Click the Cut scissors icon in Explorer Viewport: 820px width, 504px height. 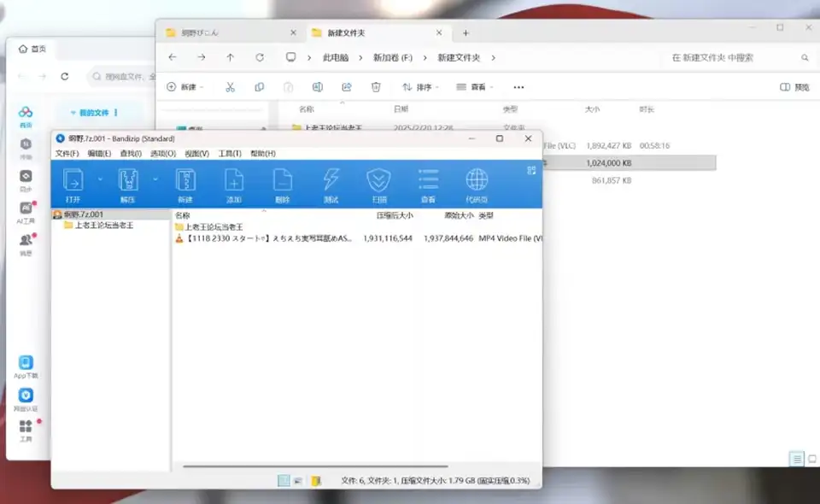pyautogui.click(x=230, y=87)
